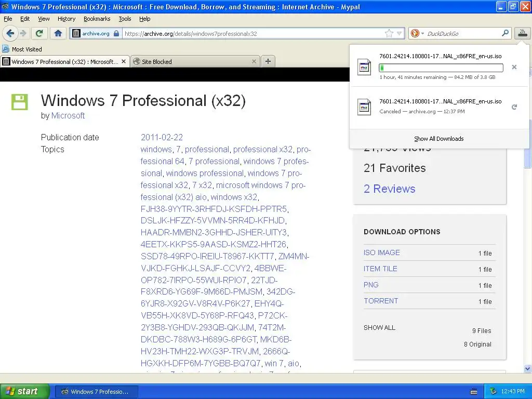Click the green floppy software icon
532x399 pixels.
pos(19,102)
